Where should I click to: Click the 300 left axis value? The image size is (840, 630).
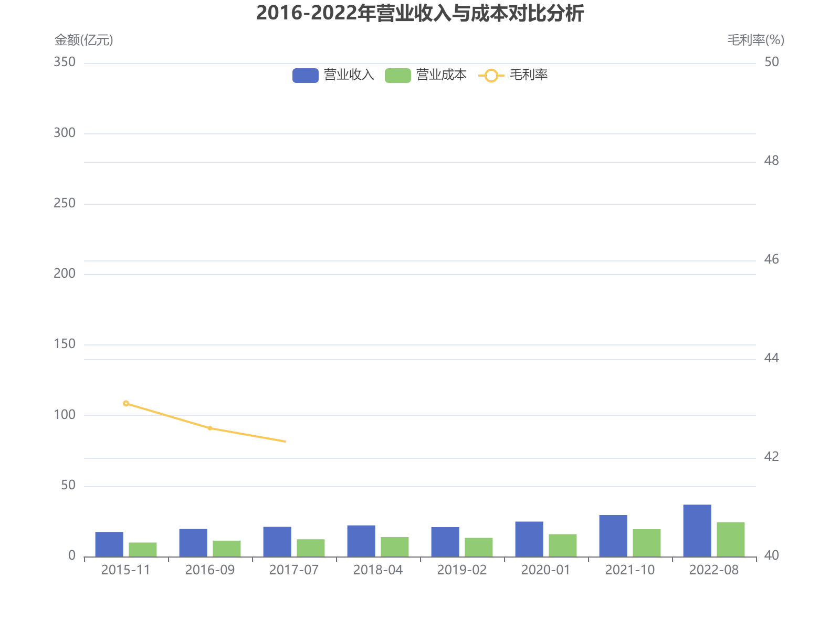(65, 133)
